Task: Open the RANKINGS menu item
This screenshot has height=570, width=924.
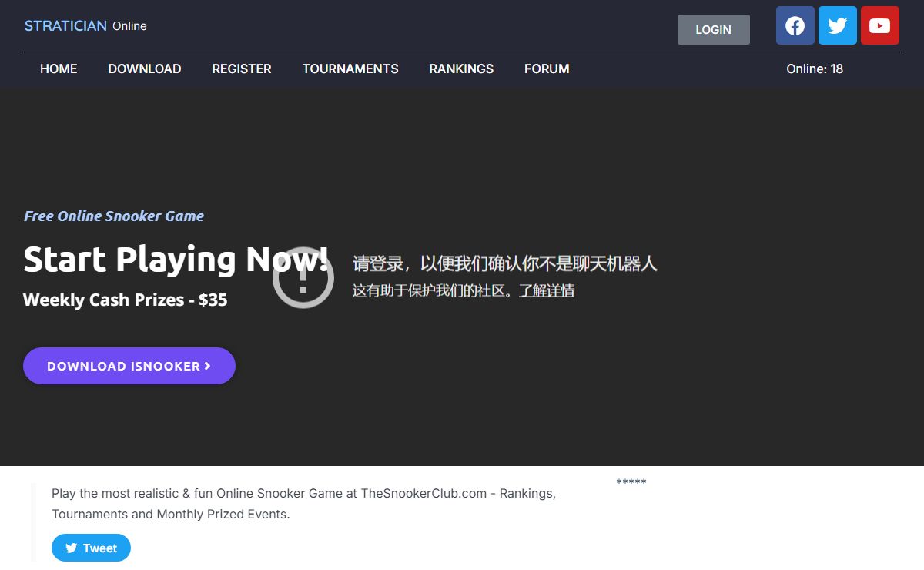Action: [461, 69]
